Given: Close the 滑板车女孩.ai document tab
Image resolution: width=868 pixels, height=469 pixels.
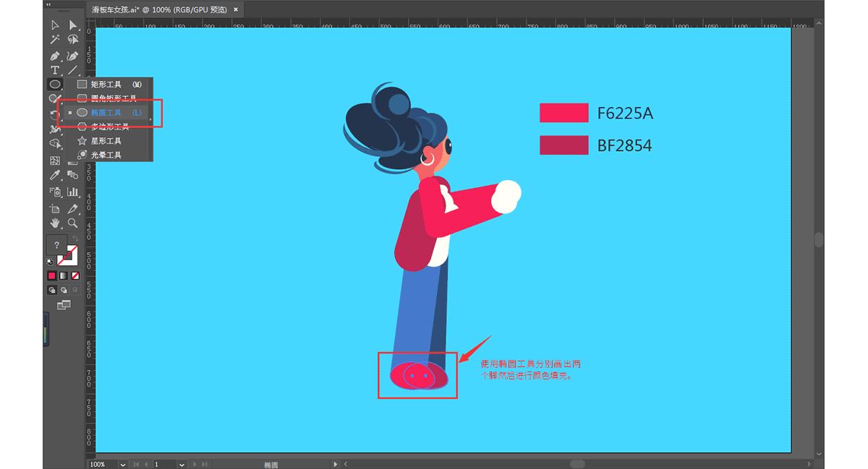Looking at the screenshot, I should (x=235, y=9).
